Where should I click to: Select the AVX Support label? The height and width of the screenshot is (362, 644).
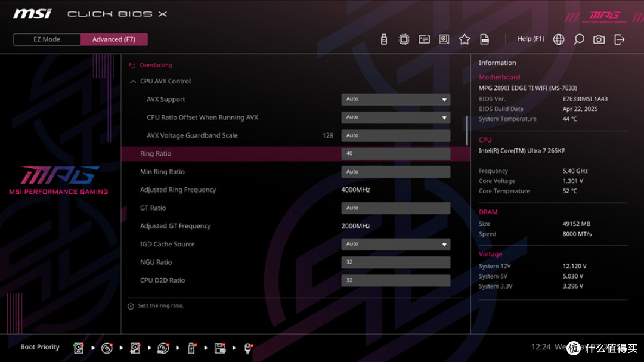click(x=166, y=100)
